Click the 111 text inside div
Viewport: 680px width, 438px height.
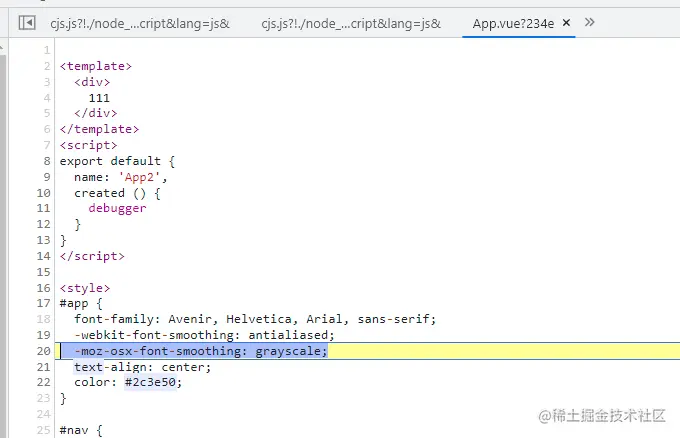coord(99,98)
